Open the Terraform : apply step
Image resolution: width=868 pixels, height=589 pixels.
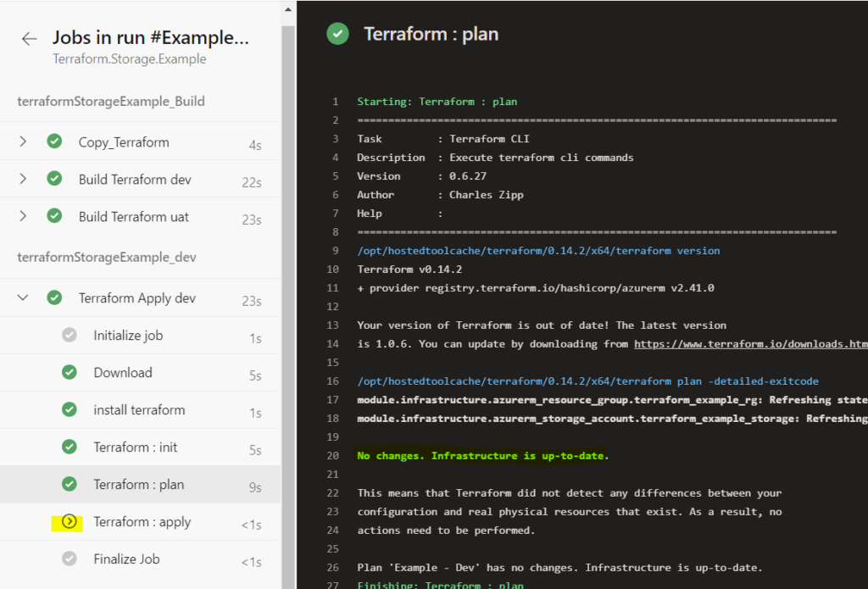point(142,522)
